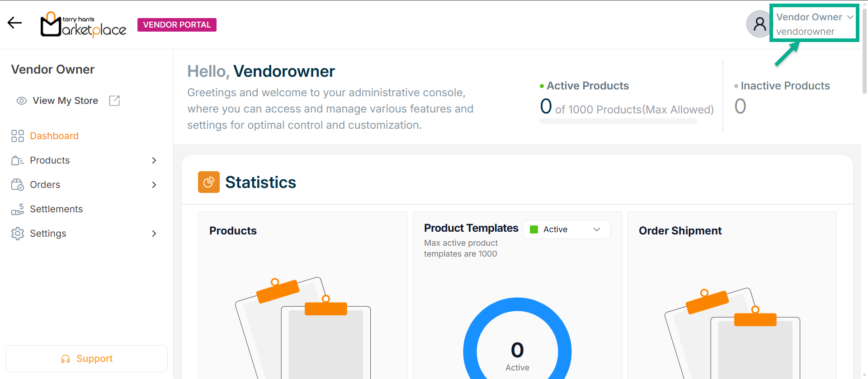
Task: Click the eye icon beside View My Store
Action: [21, 101]
